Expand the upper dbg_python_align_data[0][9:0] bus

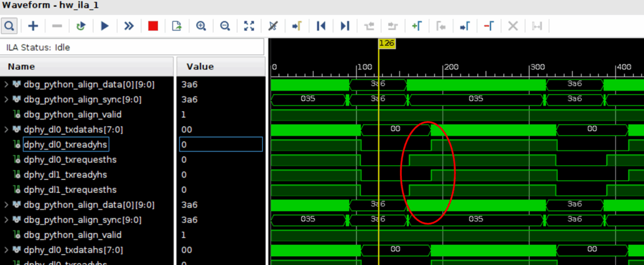click(6, 85)
